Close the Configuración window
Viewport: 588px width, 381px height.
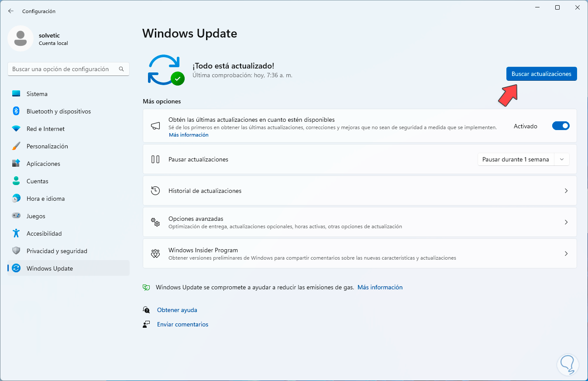click(x=578, y=7)
